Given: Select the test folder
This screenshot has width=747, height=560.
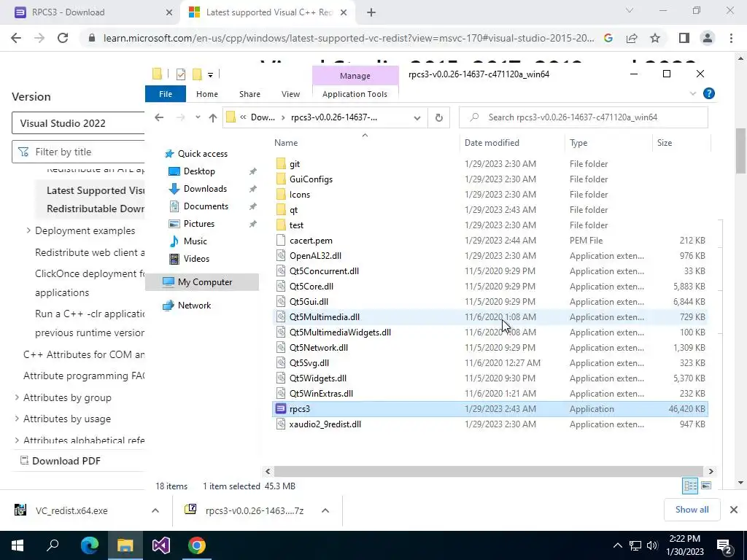Looking at the screenshot, I should 296,225.
